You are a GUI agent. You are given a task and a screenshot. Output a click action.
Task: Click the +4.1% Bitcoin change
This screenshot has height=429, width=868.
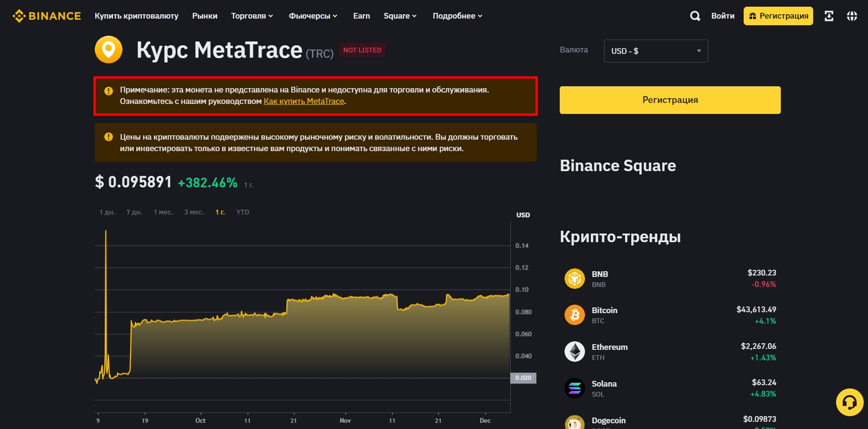pos(765,321)
